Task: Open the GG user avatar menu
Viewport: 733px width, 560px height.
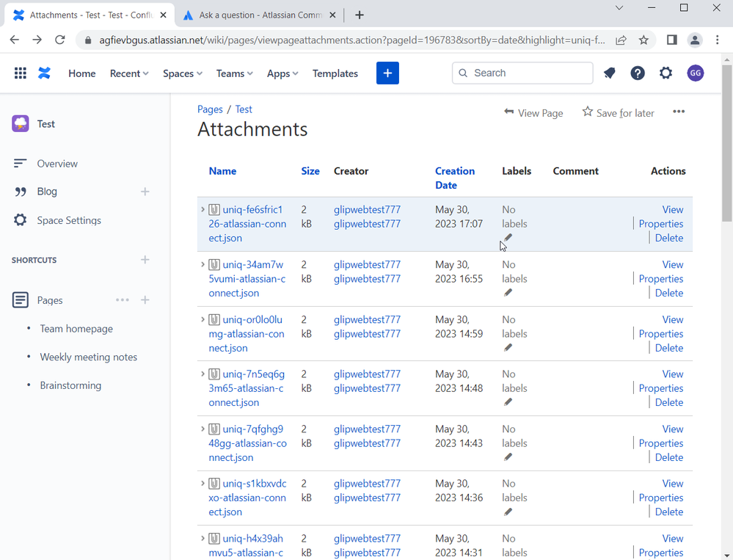Action: (696, 73)
